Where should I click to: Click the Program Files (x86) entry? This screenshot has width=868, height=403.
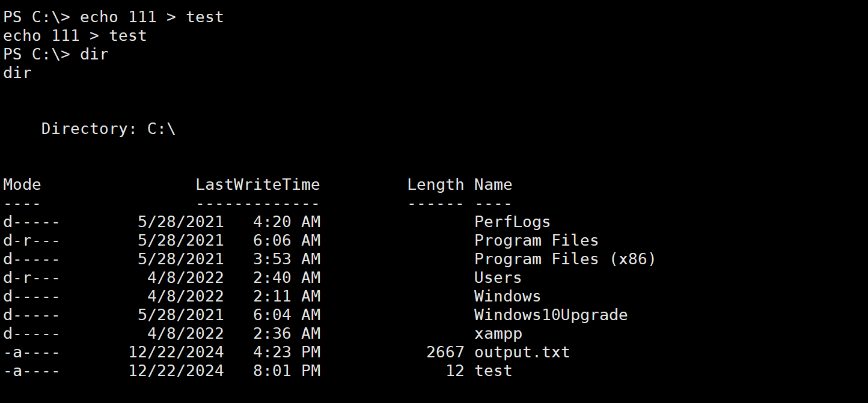(564, 259)
